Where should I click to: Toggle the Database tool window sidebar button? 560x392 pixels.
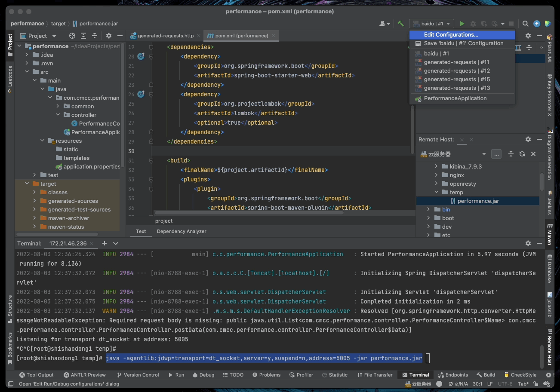point(549,269)
